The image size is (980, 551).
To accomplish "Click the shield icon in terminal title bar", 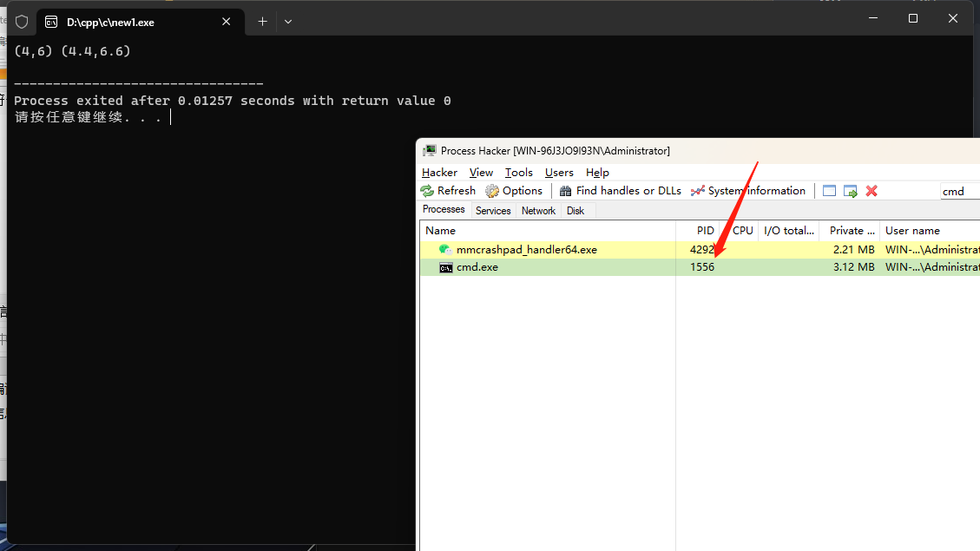I will coord(22,22).
